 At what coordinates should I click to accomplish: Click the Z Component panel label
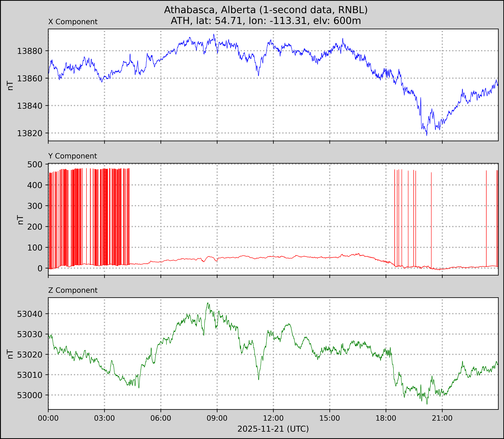click(73, 290)
